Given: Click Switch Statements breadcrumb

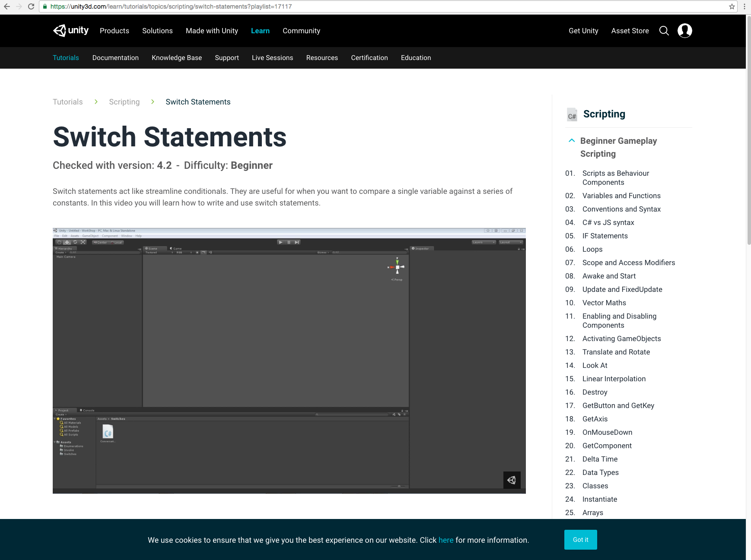Looking at the screenshot, I should click(x=198, y=102).
